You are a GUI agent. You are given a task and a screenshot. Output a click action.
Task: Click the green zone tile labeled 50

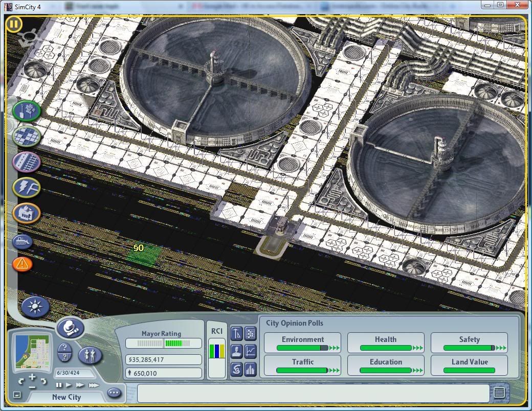tap(143, 255)
